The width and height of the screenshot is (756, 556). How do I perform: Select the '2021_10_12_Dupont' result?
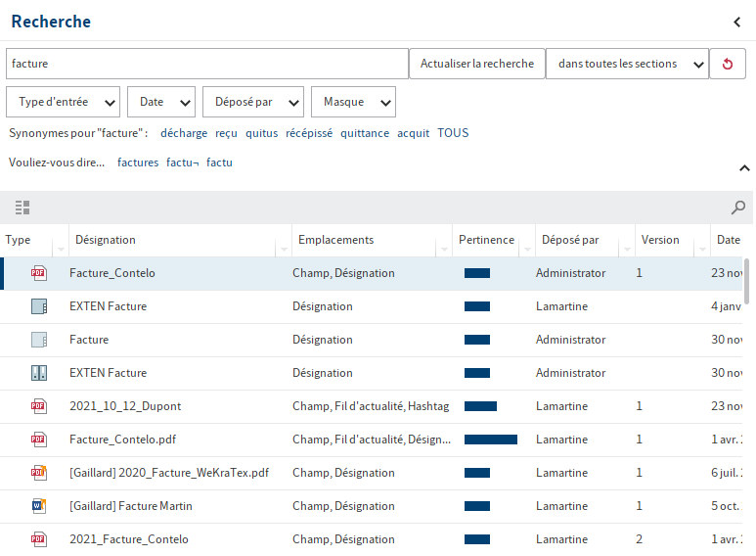tap(372, 406)
